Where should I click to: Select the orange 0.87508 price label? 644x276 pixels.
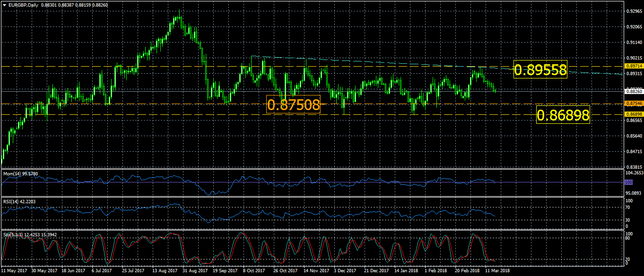click(293, 104)
